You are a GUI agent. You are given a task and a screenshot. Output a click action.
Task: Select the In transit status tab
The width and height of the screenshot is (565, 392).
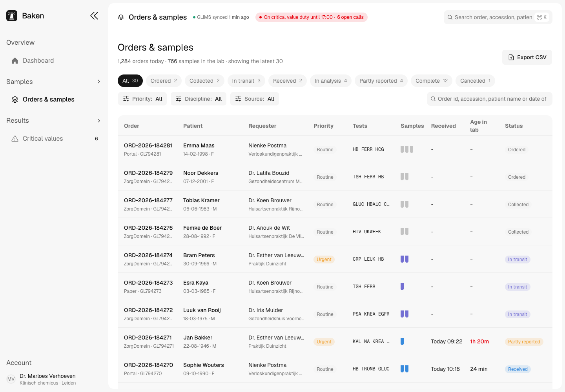tap(246, 81)
